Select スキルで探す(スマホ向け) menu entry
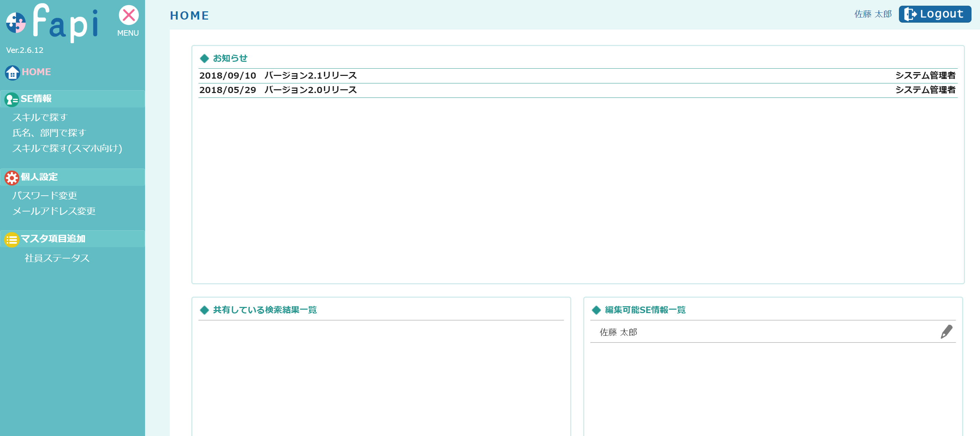The height and width of the screenshot is (436, 980). tap(67, 149)
